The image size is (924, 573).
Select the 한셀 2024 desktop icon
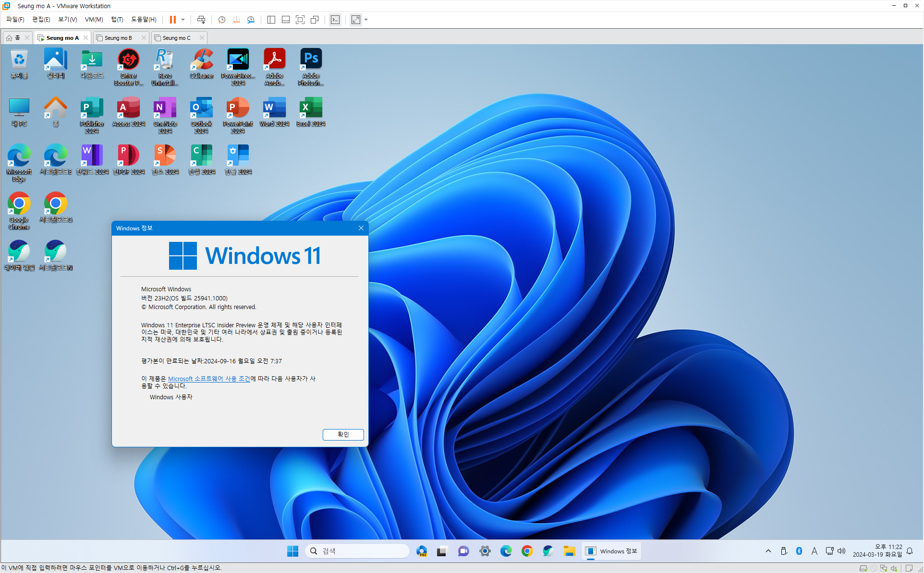[202, 160]
